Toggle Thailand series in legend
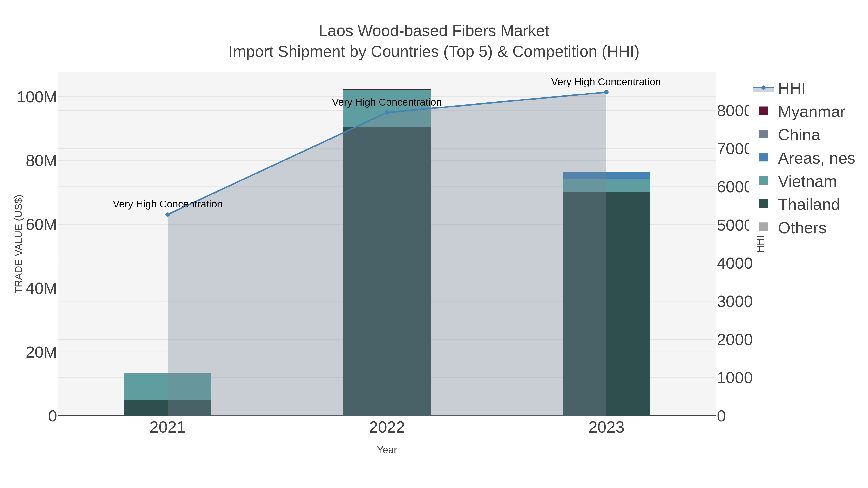Image resolution: width=868 pixels, height=488 pixels. point(799,204)
